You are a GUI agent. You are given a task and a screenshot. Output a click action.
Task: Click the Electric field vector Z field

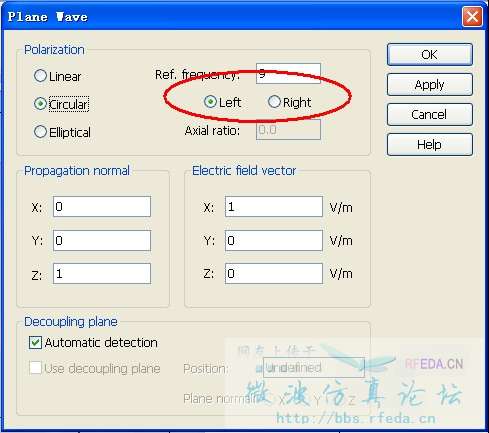pyautogui.click(x=274, y=274)
